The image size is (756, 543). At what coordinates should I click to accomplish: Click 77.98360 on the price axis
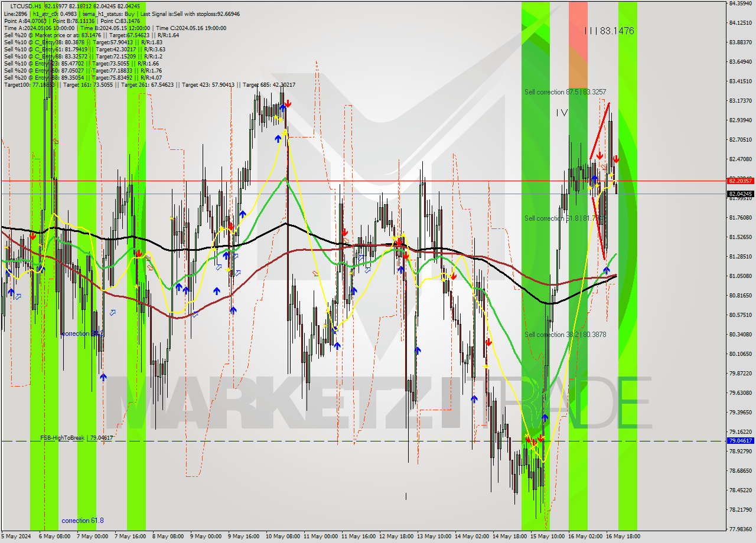coord(741,529)
